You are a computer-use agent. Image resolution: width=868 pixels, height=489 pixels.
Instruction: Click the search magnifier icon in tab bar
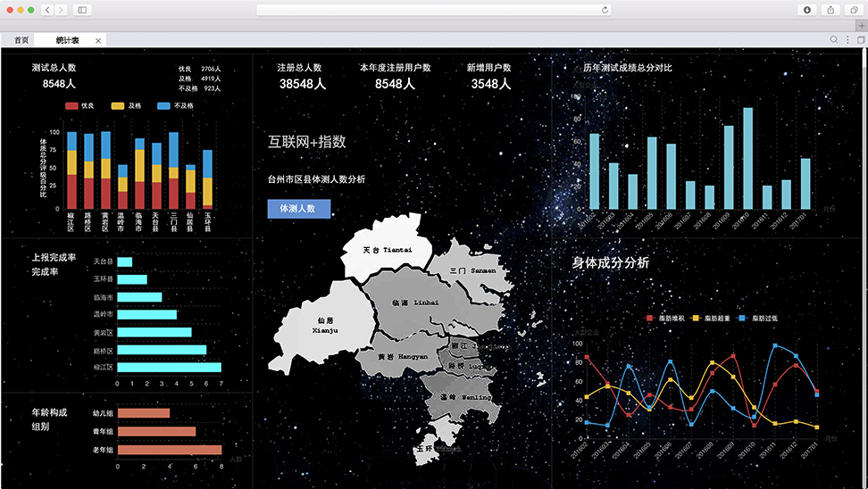[834, 40]
